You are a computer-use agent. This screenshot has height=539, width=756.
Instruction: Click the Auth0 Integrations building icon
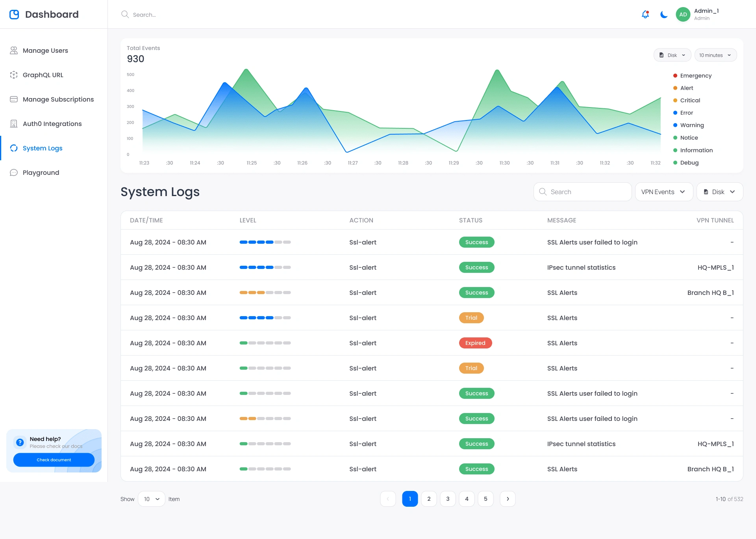pyautogui.click(x=14, y=124)
